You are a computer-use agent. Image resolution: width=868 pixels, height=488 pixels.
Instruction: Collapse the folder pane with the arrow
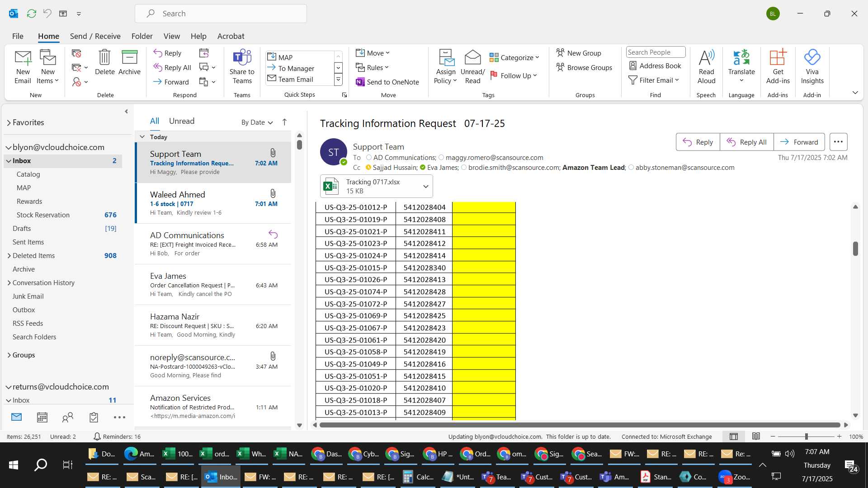click(x=126, y=111)
